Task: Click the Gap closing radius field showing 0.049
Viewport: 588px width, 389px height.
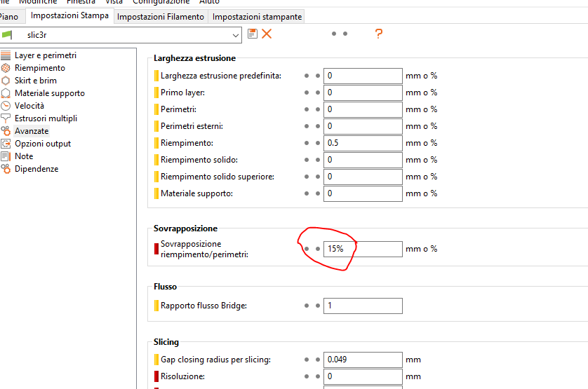Action: pos(362,360)
